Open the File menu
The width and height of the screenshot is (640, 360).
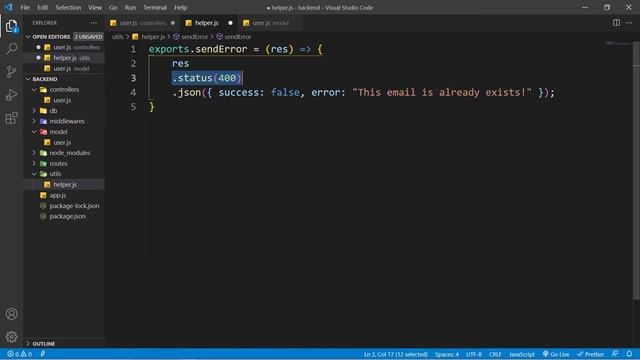click(25, 7)
